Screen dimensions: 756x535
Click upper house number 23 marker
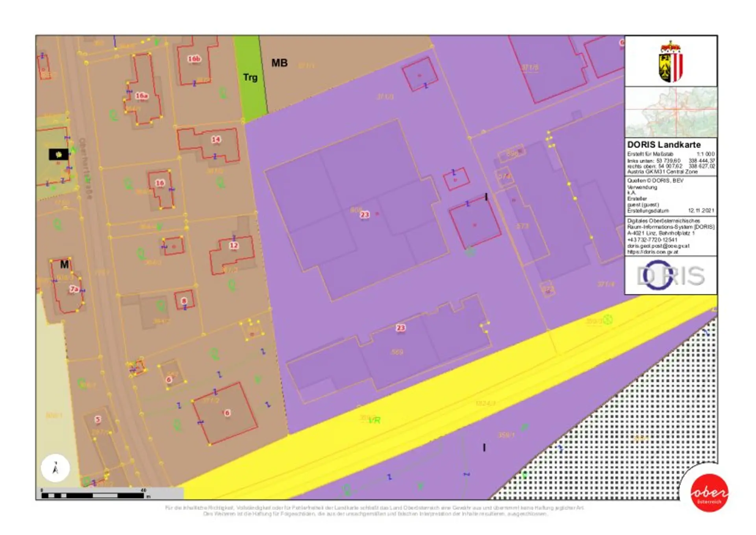(365, 214)
